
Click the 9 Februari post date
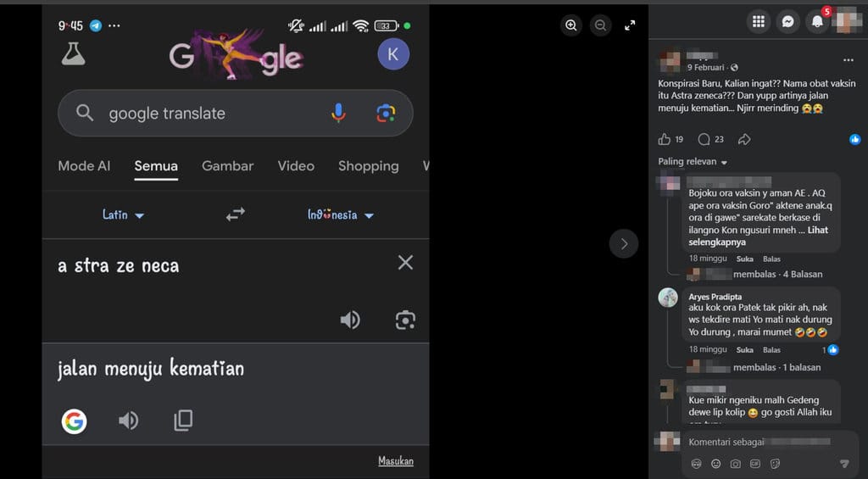click(x=705, y=68)
